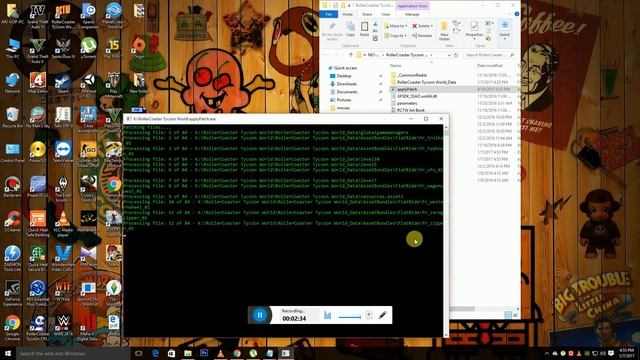640x360 pixels.
Task: Open the File tab in File Explorer
Action: coord(329,14)
